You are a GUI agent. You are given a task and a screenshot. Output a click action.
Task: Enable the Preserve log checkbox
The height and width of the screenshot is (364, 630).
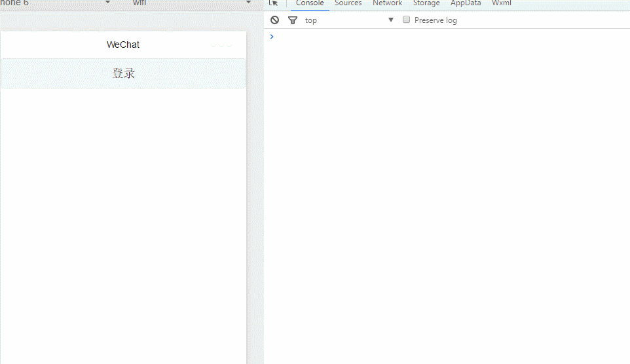[x=406, y=20]
